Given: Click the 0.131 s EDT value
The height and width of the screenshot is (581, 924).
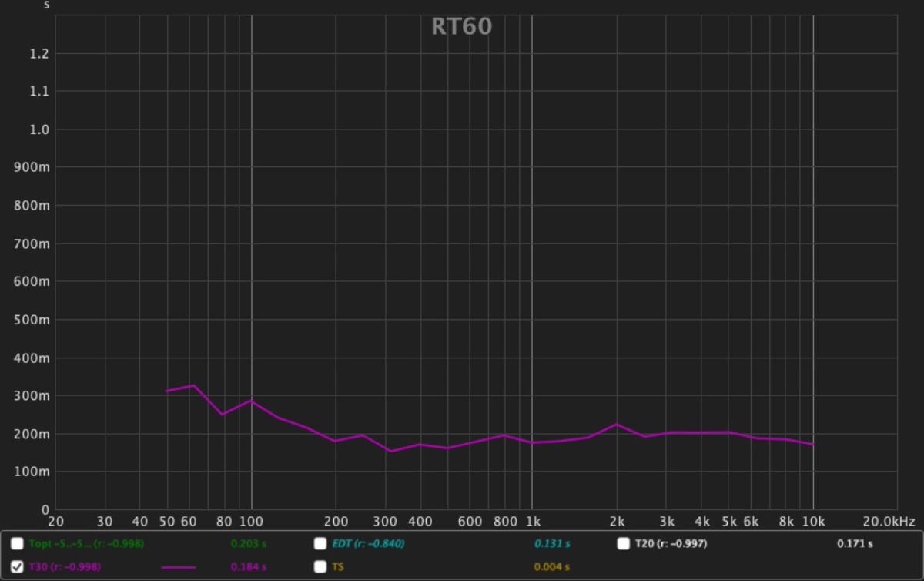Looking at the screenshot, I should (552, 544).
